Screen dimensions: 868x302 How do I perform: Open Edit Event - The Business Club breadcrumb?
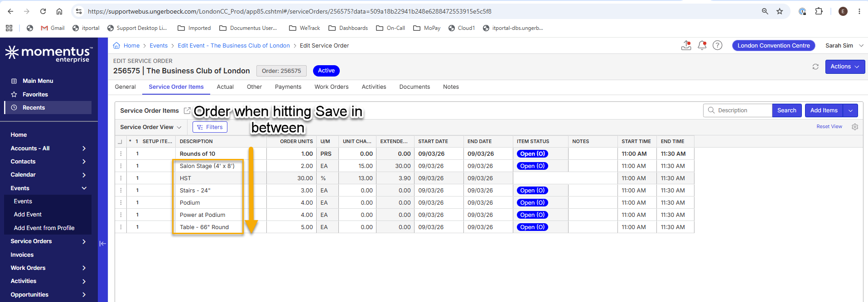[x=234, y=46]
